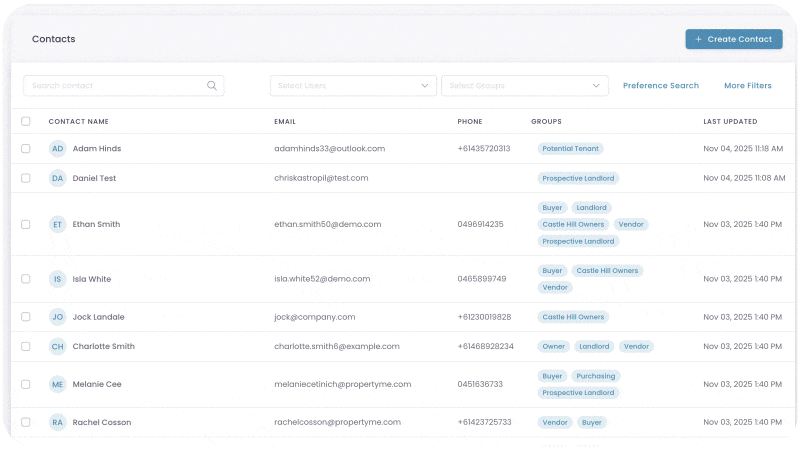The image size is (800, 450).
Task: Click Daniel Test's Prospective Landlord tag
Action: (578, 178)
